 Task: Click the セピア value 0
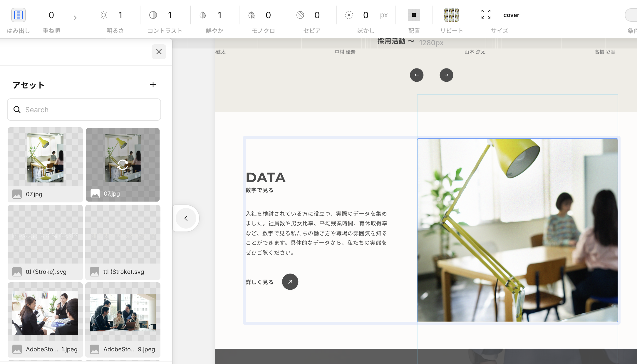tap(317, 15)
